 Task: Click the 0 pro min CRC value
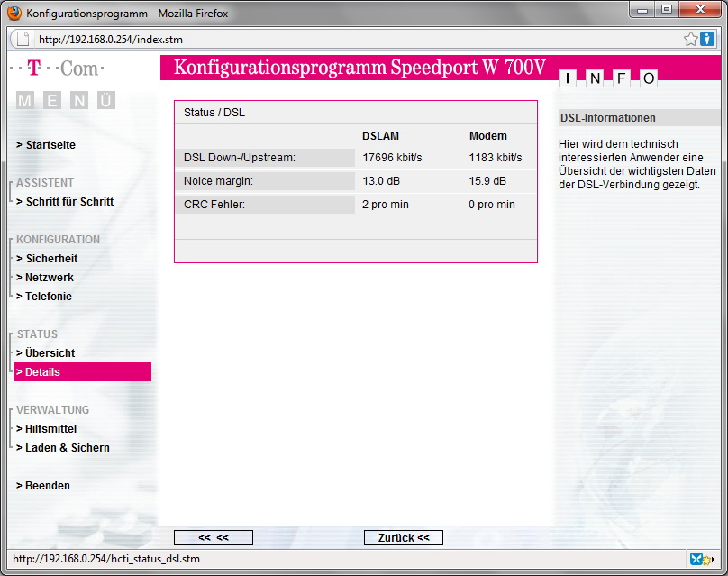[492, 205]
